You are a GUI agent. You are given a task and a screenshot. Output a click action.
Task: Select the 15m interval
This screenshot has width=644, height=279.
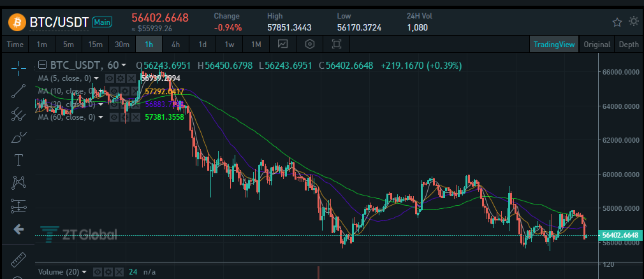(95, 45)
